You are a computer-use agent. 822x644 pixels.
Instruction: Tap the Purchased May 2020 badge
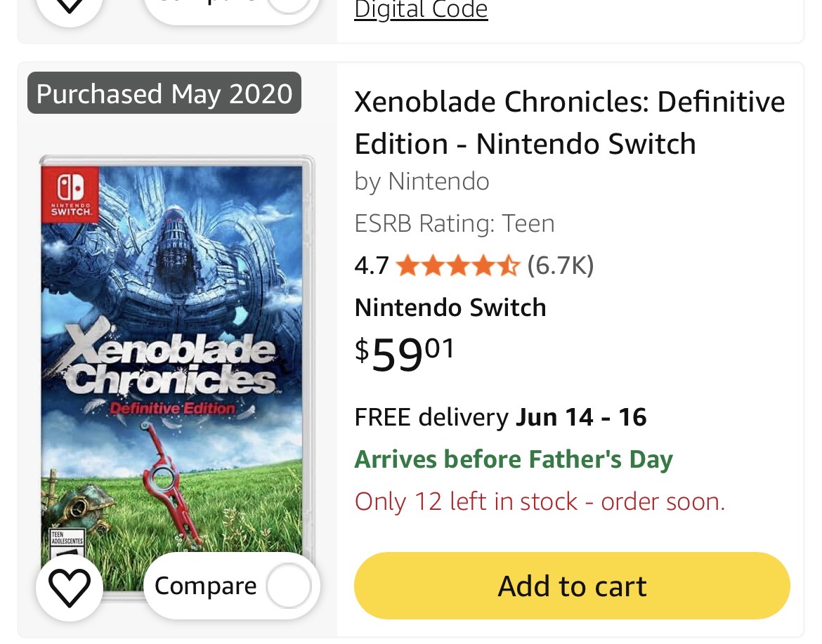click(x=164, y=93)
